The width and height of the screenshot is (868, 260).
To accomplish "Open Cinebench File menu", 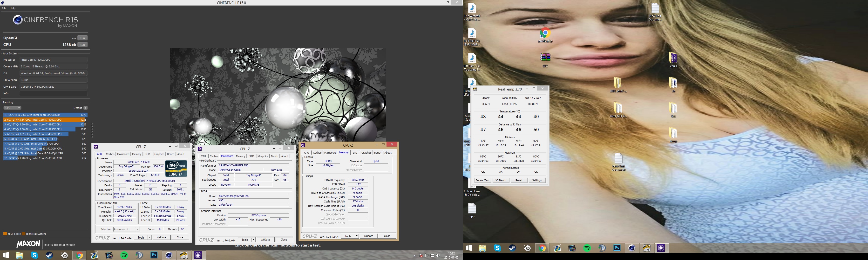I will (4, 8).
